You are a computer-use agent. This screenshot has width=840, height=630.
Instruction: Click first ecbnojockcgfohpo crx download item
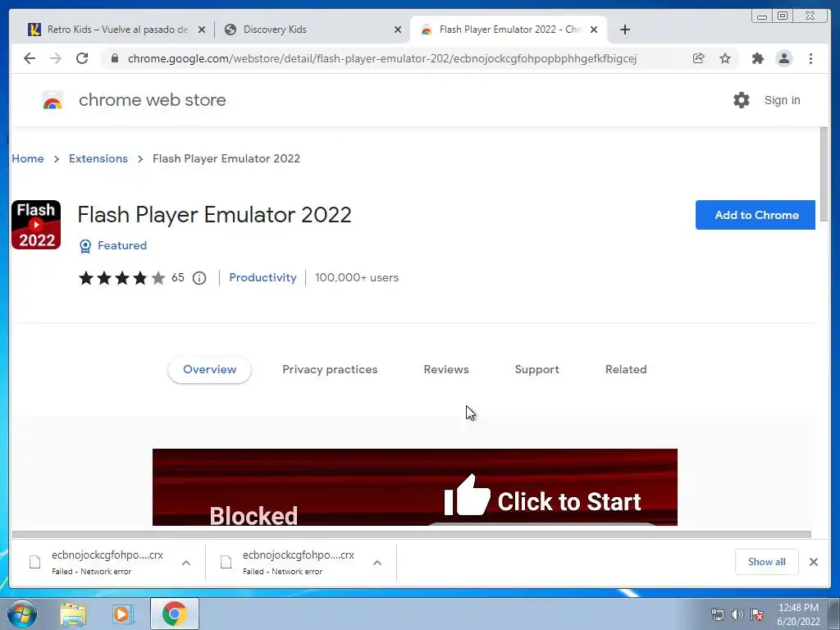click(x=107, y=562)
